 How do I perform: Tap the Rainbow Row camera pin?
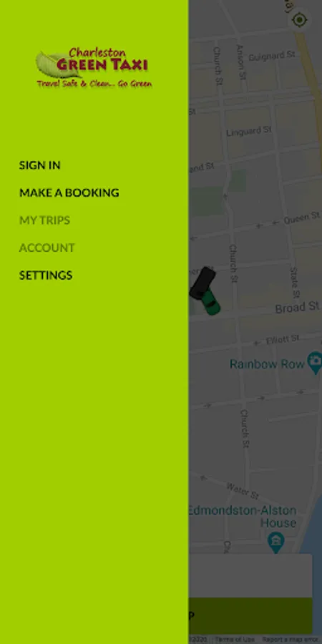pyautogui.click(x=315, y=362)
